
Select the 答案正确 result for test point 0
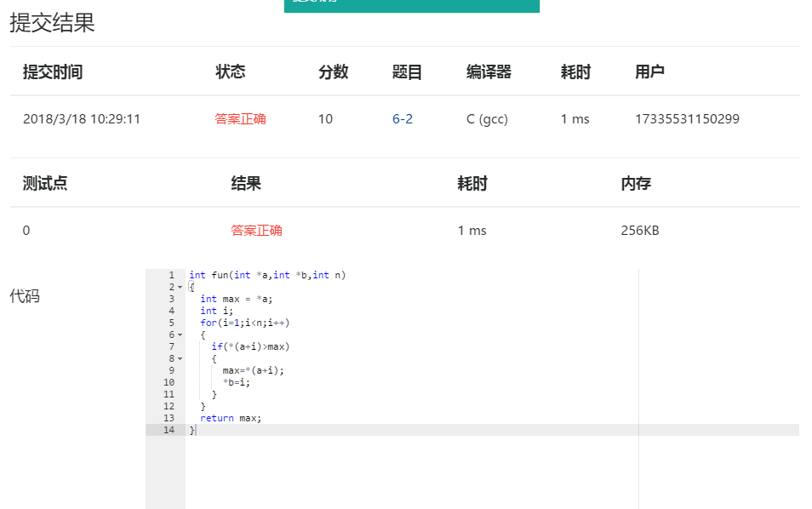point(256,231)
